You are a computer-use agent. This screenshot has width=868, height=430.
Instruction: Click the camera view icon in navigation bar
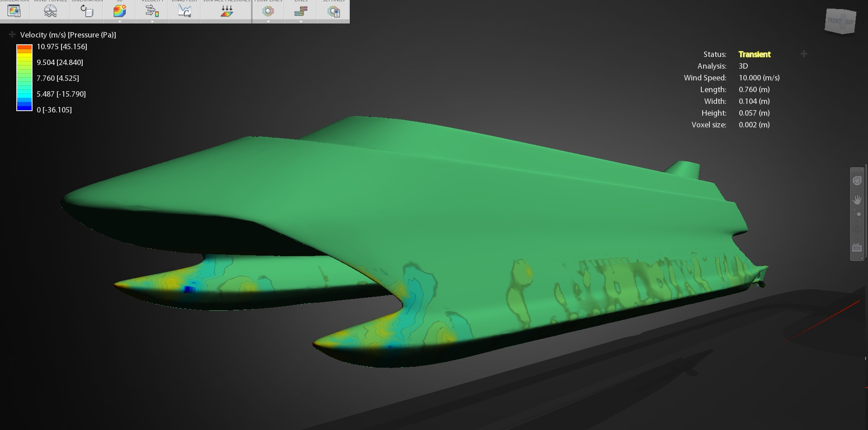point(857,248)
